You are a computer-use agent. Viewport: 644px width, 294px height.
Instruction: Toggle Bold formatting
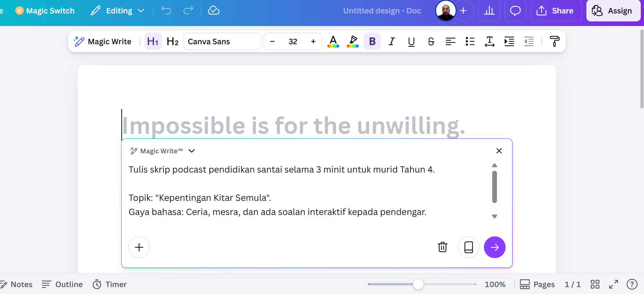(372, 41)
